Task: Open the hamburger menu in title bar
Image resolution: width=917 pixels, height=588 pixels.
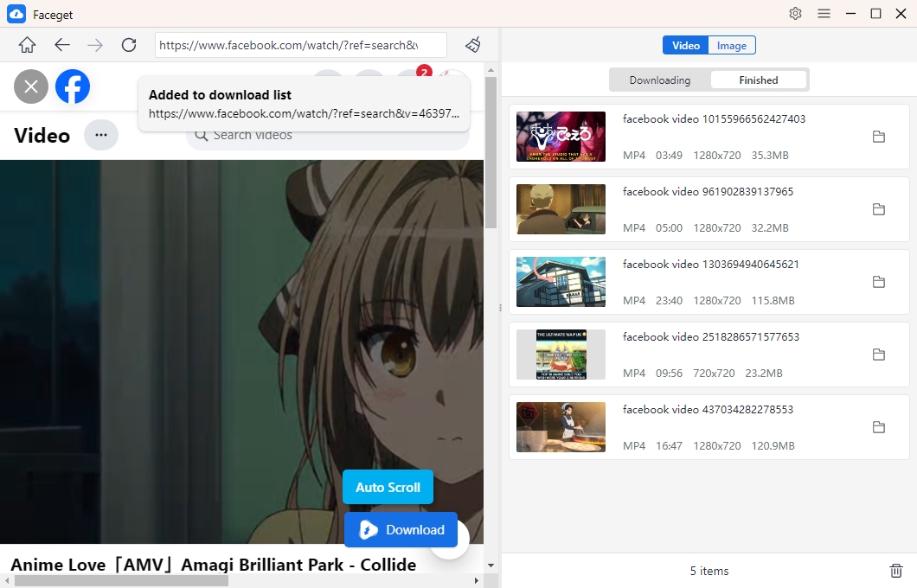Action: pos(824,14)
